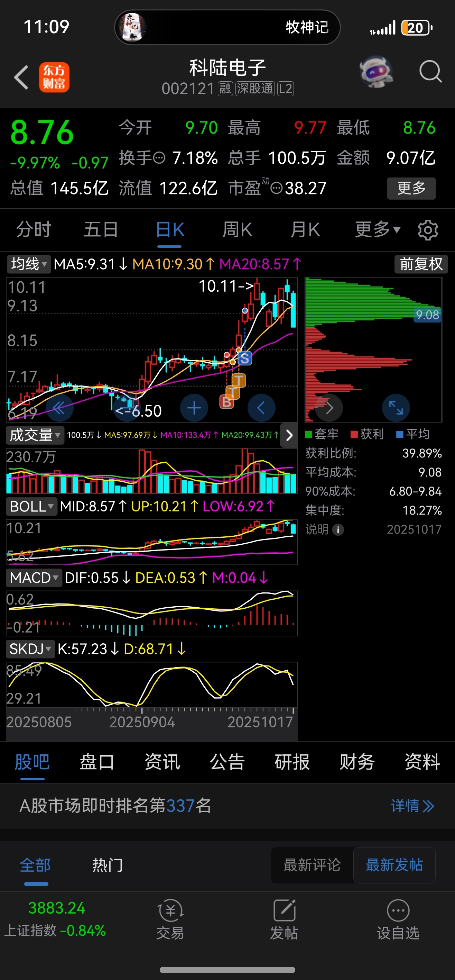455x980 pixels.
Task: Tap the 集中度 18.27% value
Action: (422, 510)
